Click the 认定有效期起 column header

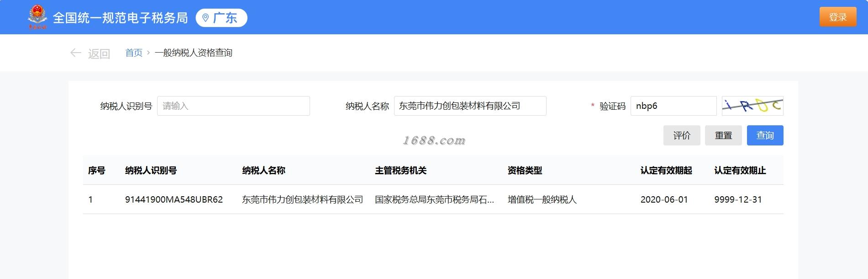666,170
